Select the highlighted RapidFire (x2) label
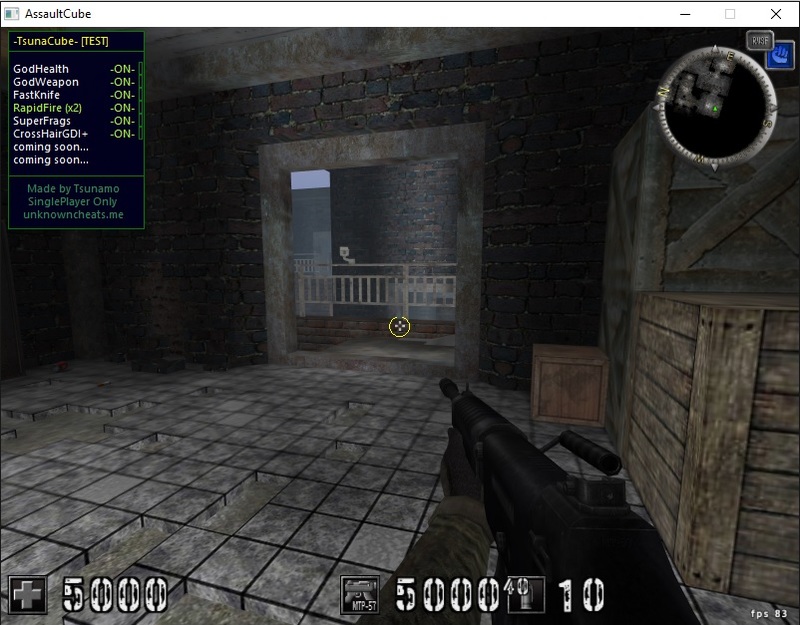Image resolution: width=800 pixels, height=625 pixels. 47,108
